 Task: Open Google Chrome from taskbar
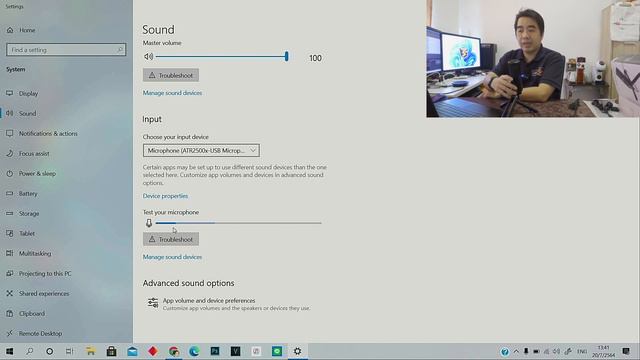(x=173, y=351)
